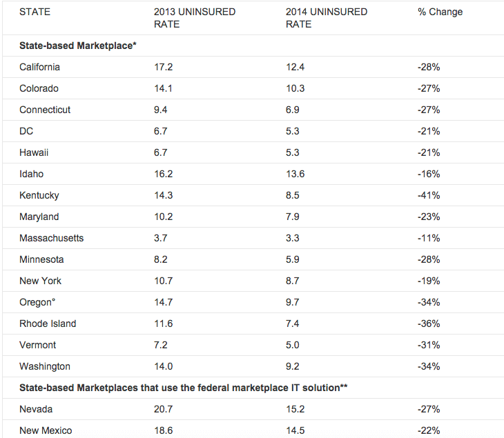
Task: Click Connecticut's 2014 uninsured rate 6.9
Action: click(x=292, y=110)
